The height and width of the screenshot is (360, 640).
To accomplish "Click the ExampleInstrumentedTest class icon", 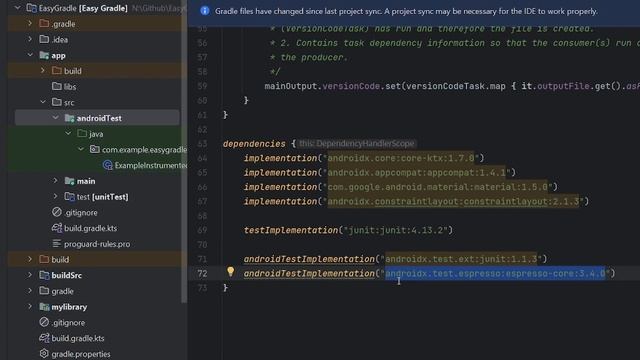I will click(107, 165).
